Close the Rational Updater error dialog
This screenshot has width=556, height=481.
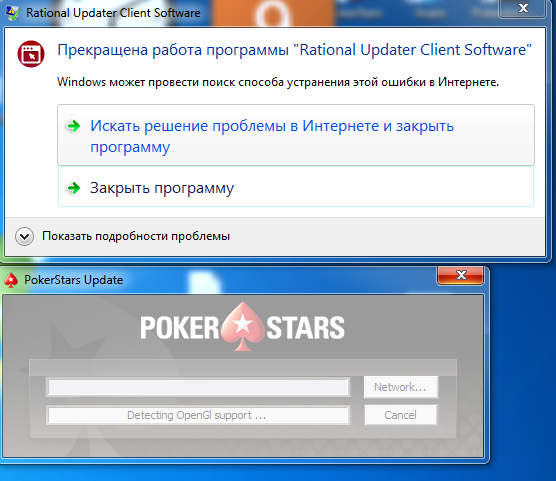point(522,9)
